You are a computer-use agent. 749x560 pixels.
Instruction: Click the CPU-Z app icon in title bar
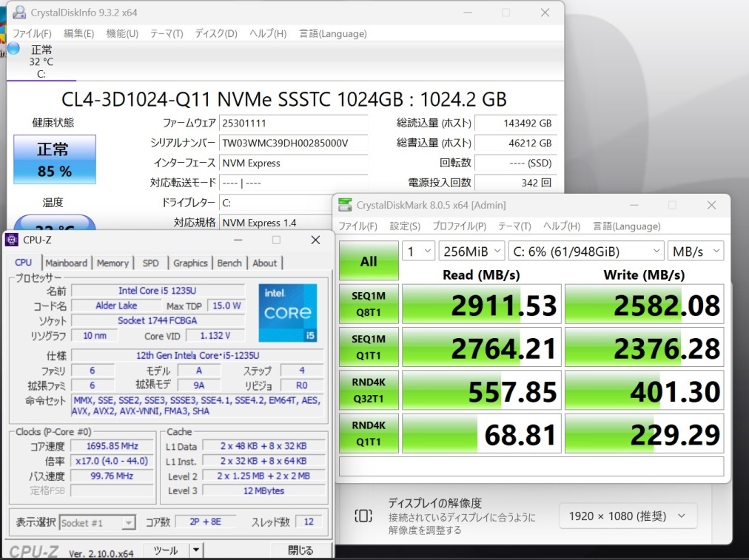[x=11, y=240]
